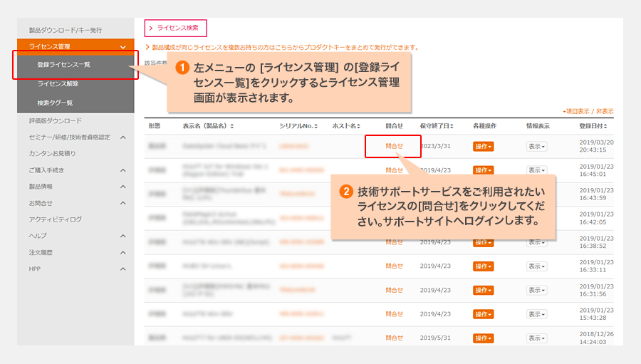The width and height of the screenshot is (641, 364).
Task: Select the 2019/01/23 16:38:52 registration date
Action: tap(596, 242)
